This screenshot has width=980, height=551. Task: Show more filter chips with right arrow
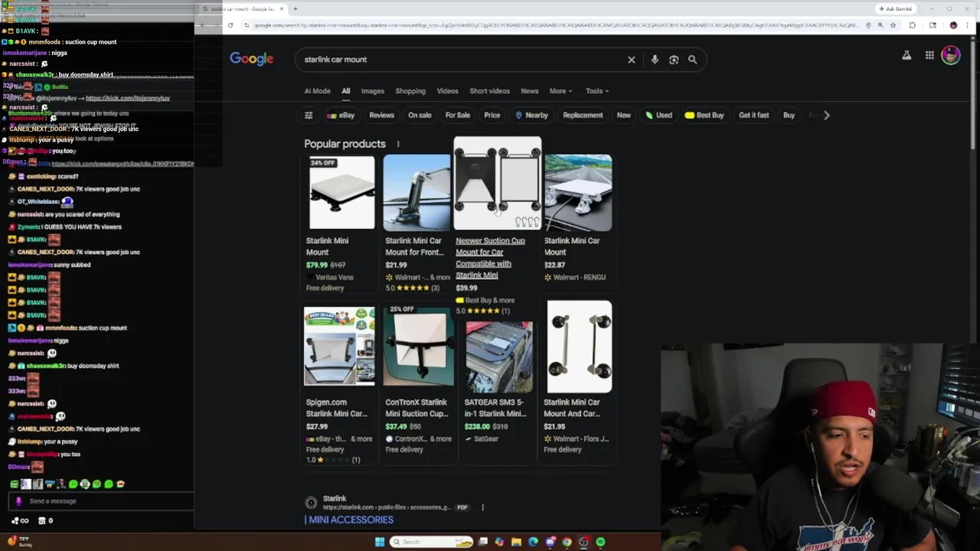click(826, 115)
